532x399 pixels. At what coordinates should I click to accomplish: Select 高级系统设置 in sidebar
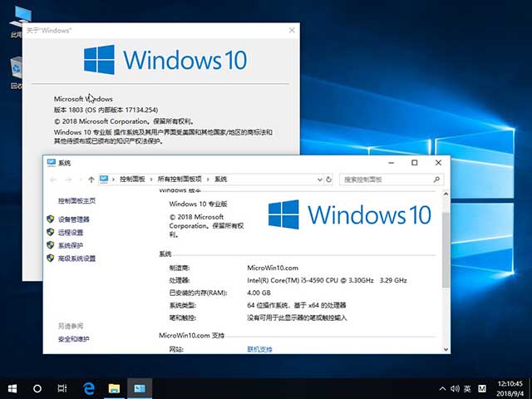pos(76,259)
